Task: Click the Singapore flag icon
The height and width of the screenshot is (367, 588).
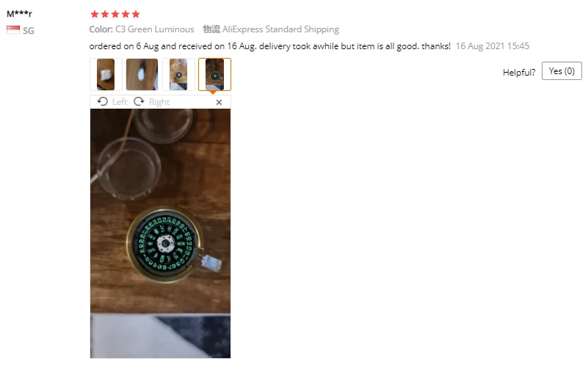Action: point(13,30)
